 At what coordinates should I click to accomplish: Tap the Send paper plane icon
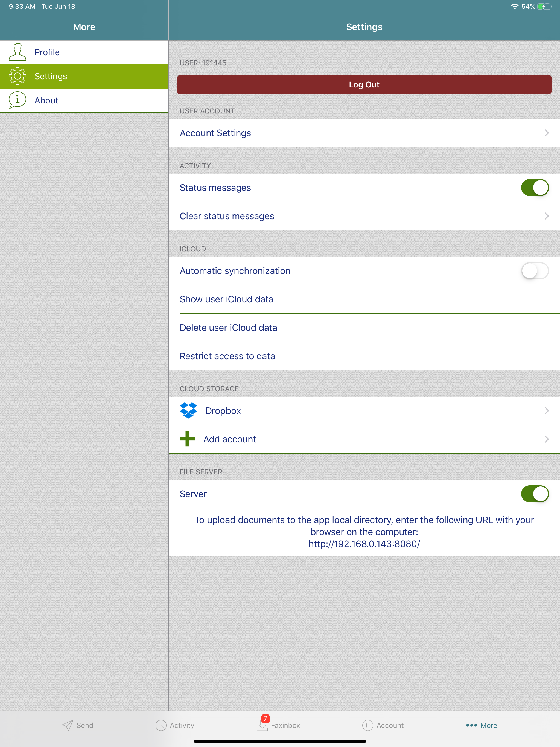pyautogui.click(x=68, y=725)
